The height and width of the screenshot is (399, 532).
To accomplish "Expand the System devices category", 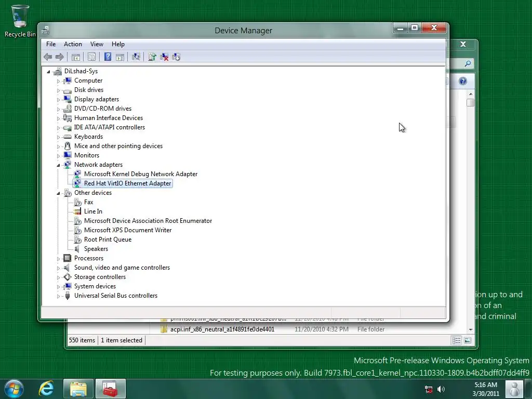I will point(58,287).
